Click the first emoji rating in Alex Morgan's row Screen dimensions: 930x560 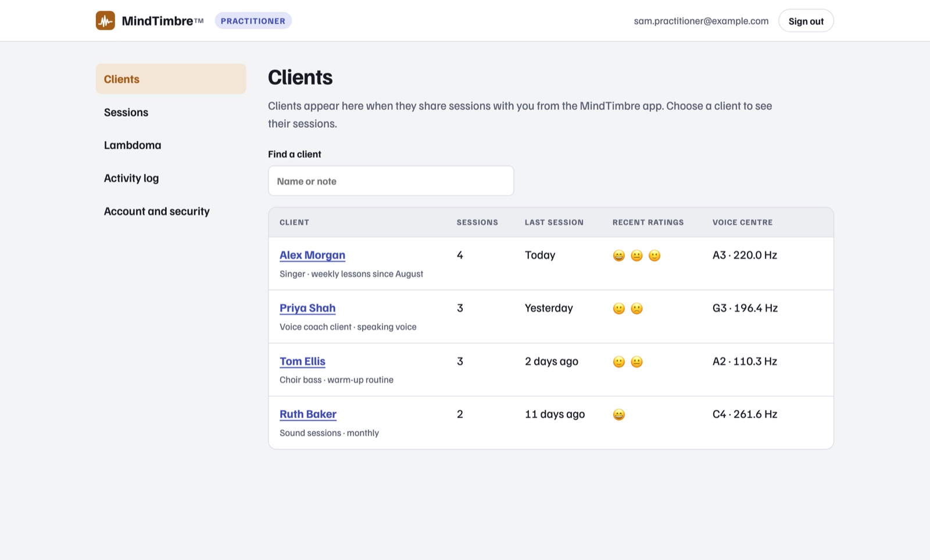[x=619, y=256]
